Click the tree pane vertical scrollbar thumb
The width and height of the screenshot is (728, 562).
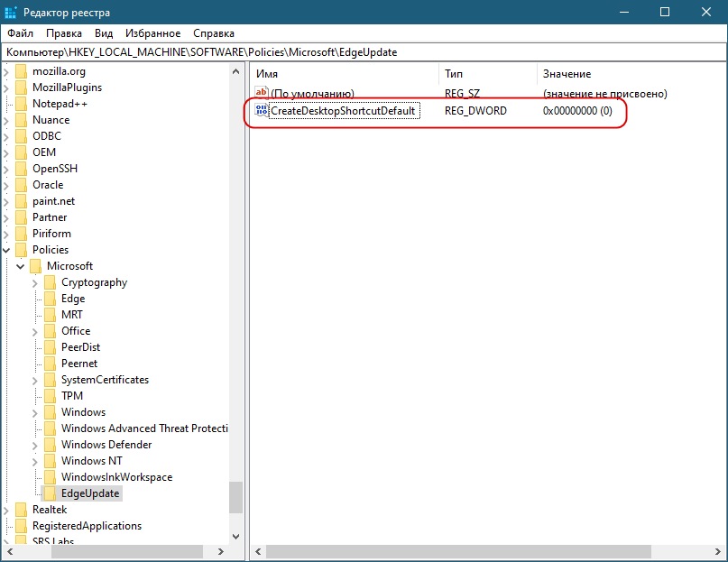(235, 497)
